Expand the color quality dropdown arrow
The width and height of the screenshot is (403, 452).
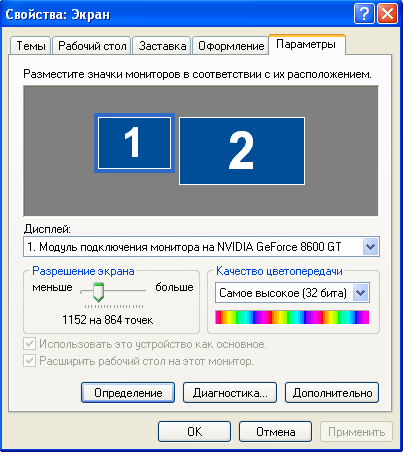click(x=361, y=293)
